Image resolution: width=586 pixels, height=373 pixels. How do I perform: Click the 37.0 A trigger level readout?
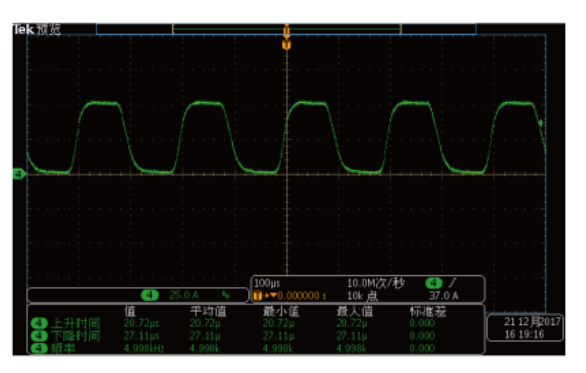pyautogui.click(x=444, y=296)
